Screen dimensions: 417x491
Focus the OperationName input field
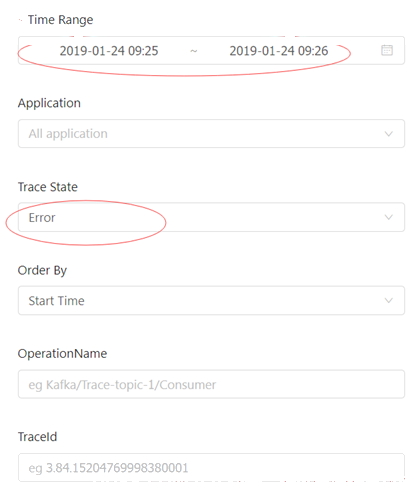coord(211,384)
